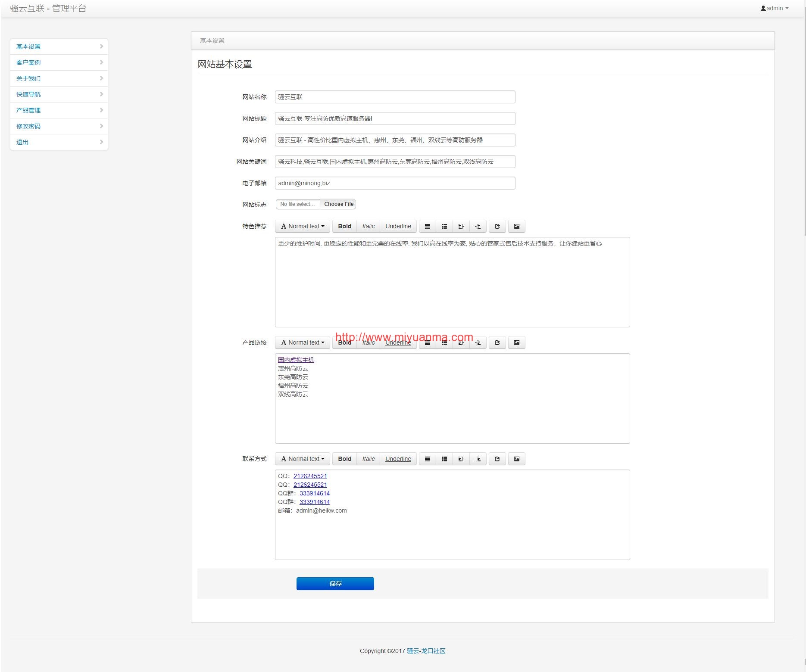This screenshot has height=672, width=806.
Task: Open 修改密码 in the sidebar
Action: click(59, 126)
